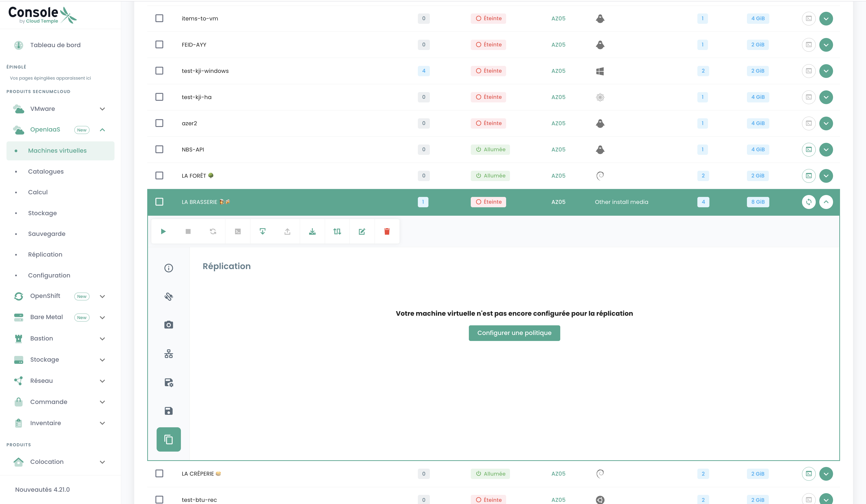
Task: Check the items-to-vm row checkbox
Action: pyautogui.click(x=159, y=18)
